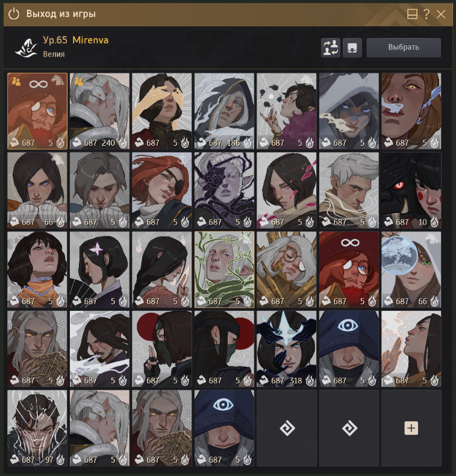Click the first locked slot diamond icon
This screenshot has width=456, height=476.
287,428
